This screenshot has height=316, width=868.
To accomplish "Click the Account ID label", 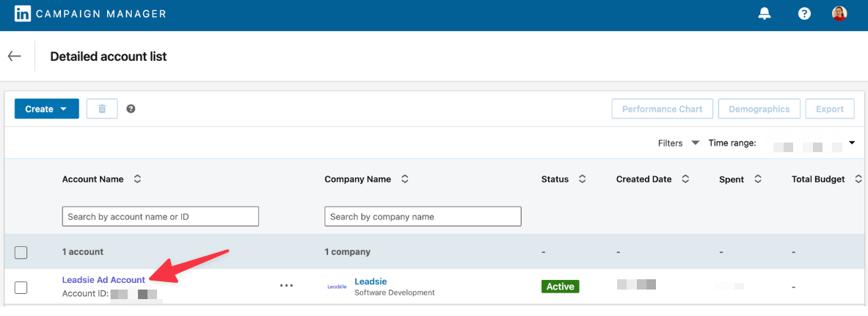I will point(85,294).
